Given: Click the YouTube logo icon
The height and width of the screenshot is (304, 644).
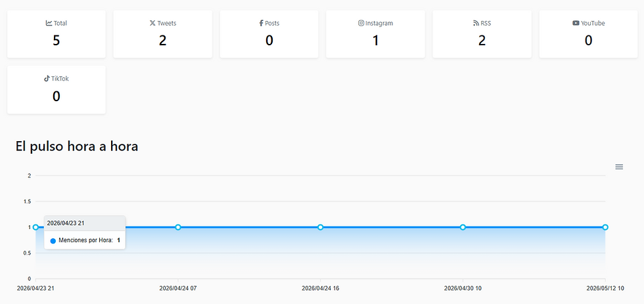Looking at the screenshot, I should pos(576,23).
